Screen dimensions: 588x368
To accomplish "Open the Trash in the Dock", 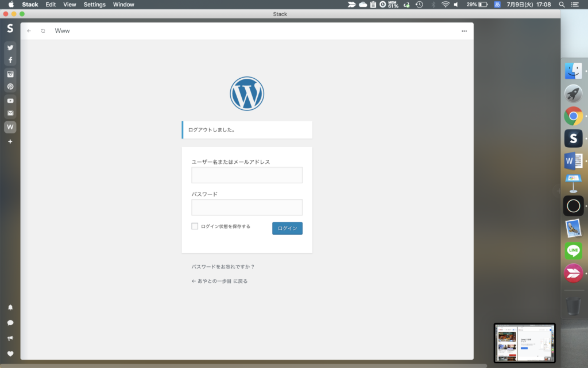I will [574, 306].
